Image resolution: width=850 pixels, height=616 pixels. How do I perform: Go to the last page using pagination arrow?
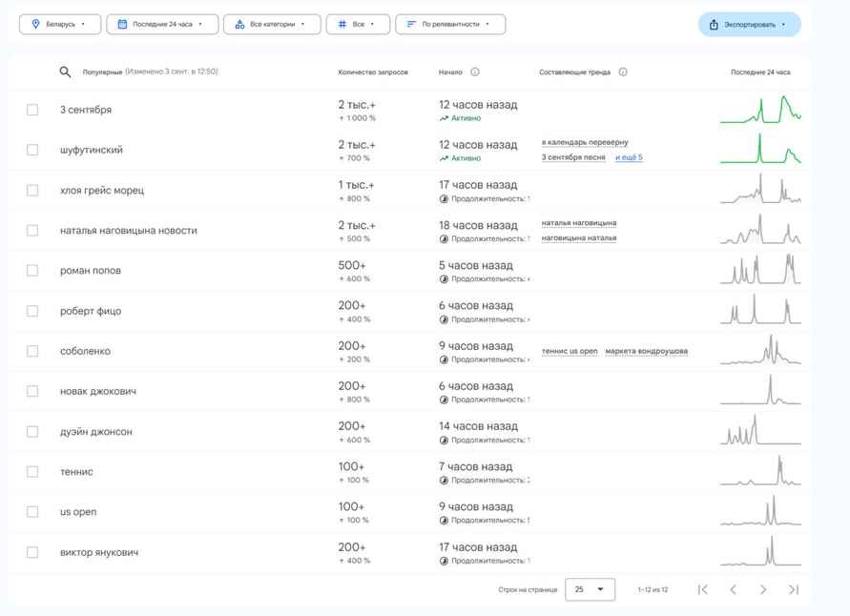tap(793, 589)
